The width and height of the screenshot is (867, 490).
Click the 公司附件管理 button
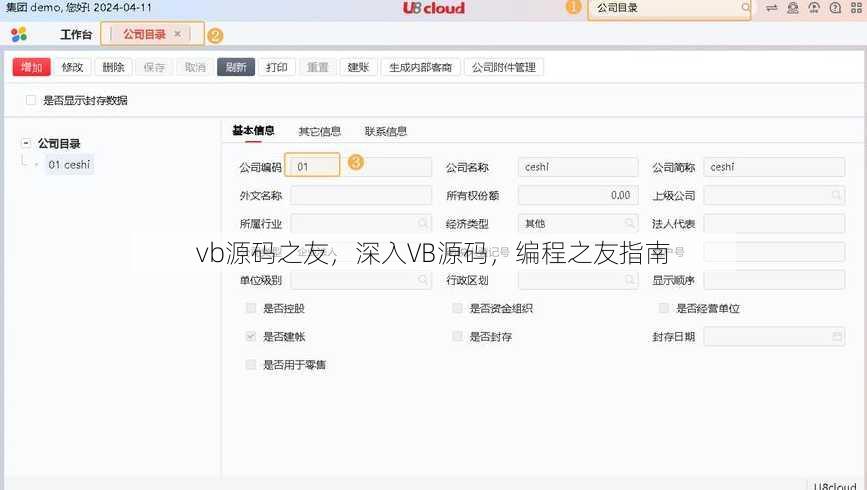(x=504, y=67)
